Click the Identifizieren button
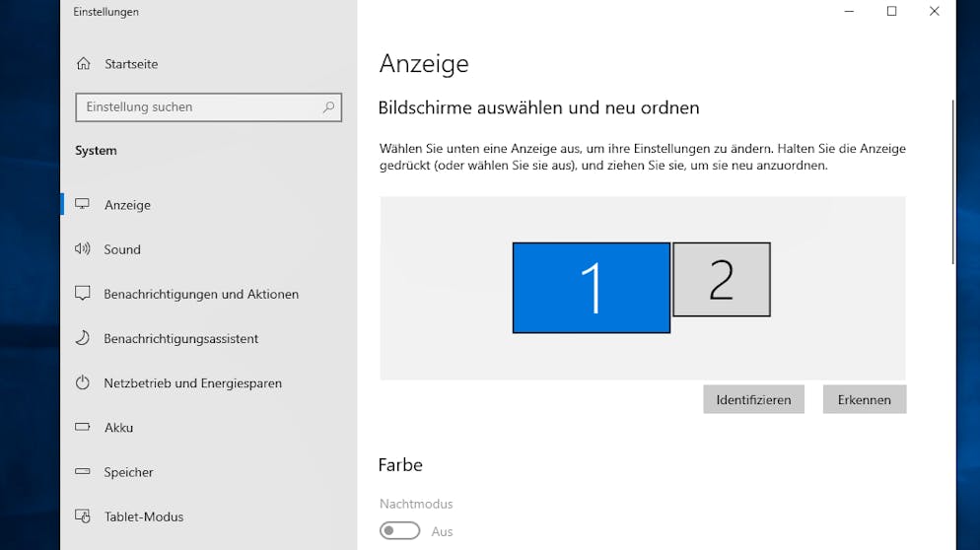This screenshot has height=550, width=980. (754, 399)
